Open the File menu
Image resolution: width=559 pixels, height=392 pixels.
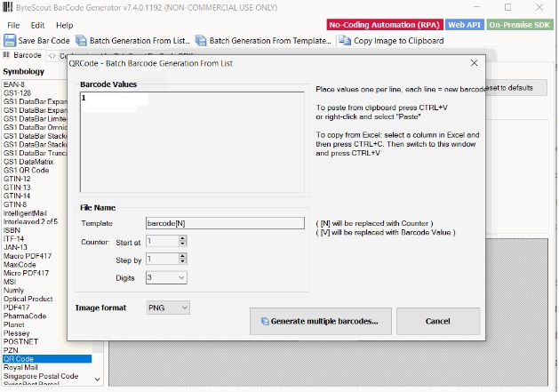12,25
